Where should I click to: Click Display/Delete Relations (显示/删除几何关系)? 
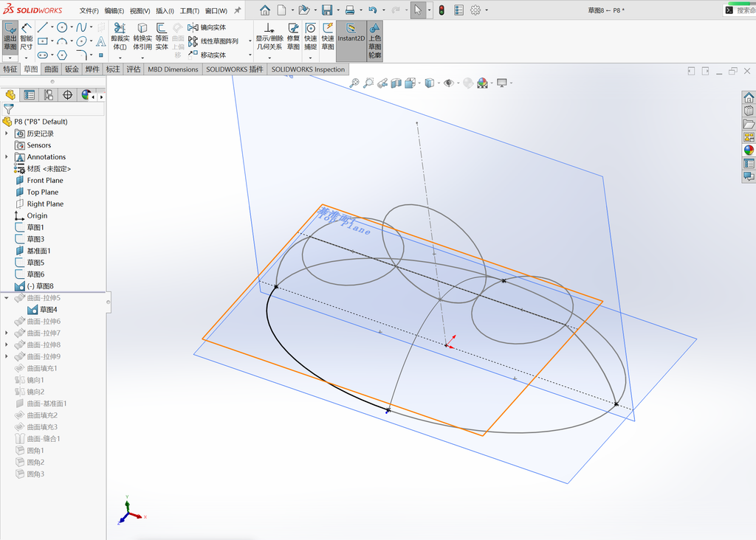point(269,37)
